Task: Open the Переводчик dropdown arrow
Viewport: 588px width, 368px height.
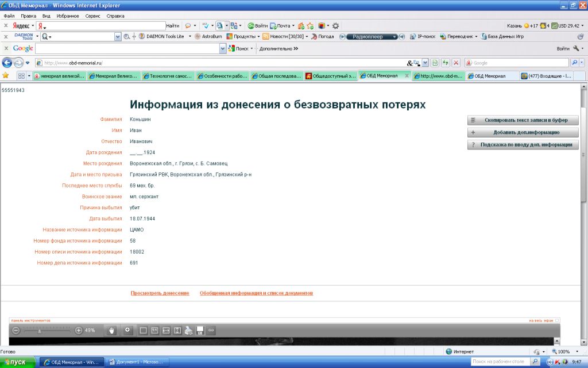Action: (477, 37)
